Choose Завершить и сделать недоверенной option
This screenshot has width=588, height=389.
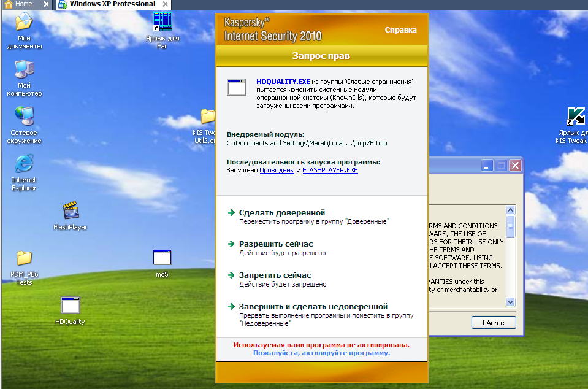[313, 306]
